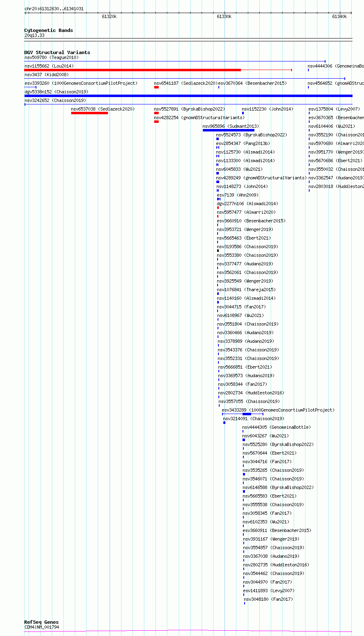Click the Cytogenetic Bands track title

49,30
